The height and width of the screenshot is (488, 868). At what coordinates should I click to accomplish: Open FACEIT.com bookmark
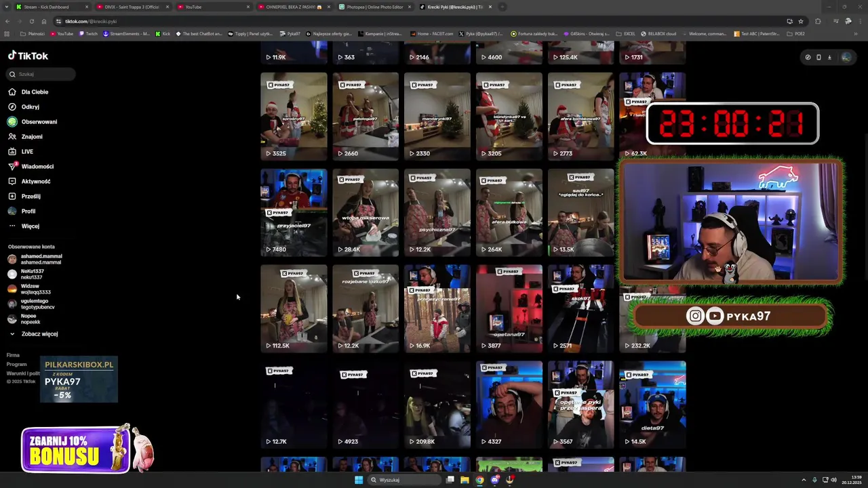tap(432, 33)
